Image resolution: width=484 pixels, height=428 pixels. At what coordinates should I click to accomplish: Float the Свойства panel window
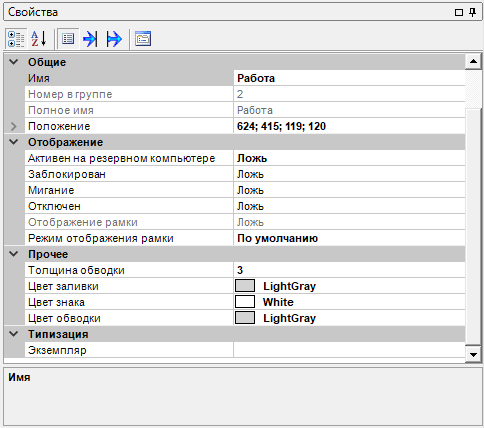tap(459, 13)
